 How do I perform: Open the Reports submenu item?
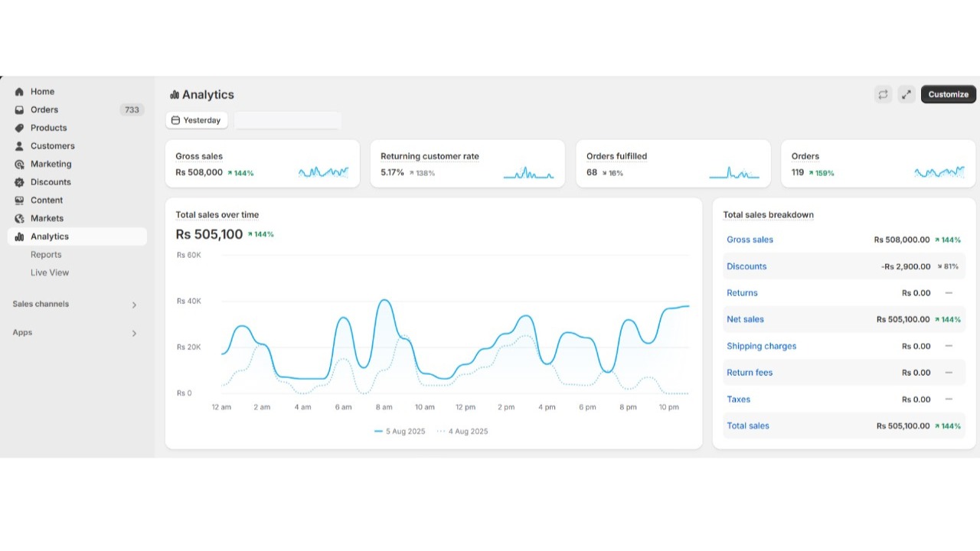coord(46,255)
